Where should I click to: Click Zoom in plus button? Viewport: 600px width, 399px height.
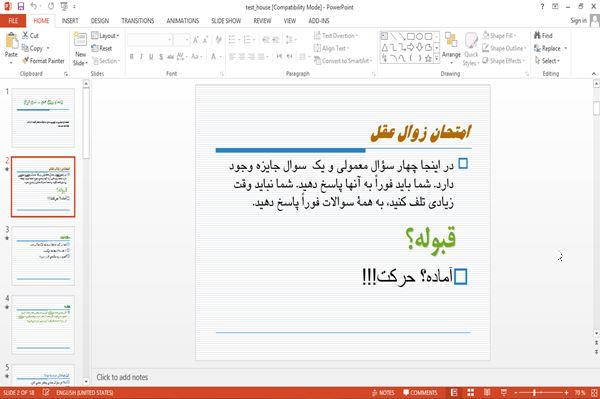coord(566,392)
